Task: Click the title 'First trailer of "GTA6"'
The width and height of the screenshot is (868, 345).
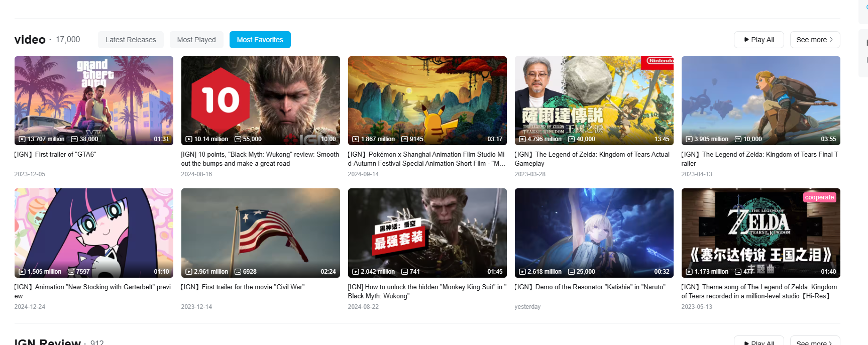Action: coord(55,155)
